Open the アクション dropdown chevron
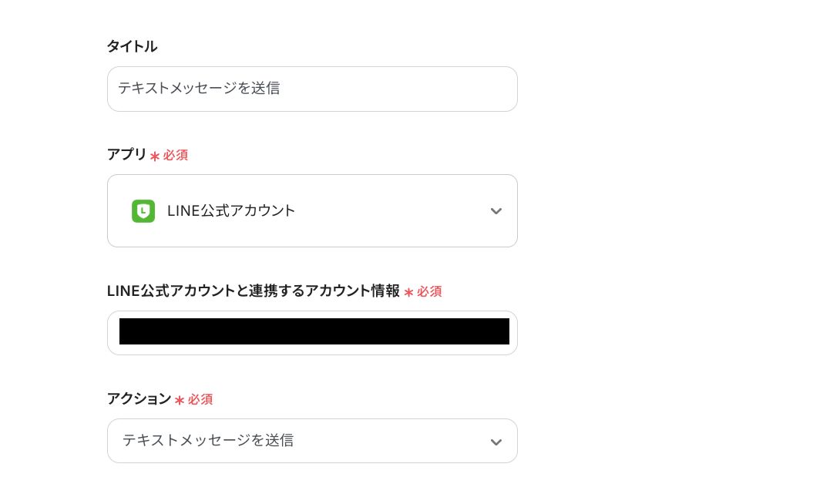This screenshot has width=840, height=504. click(x=496, y=441)
